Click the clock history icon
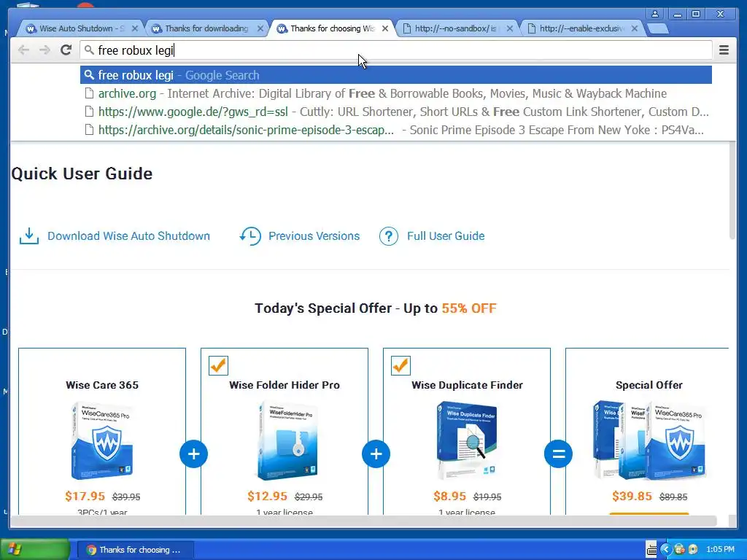Viewport: 747px width, 560px height. (250, 236)
